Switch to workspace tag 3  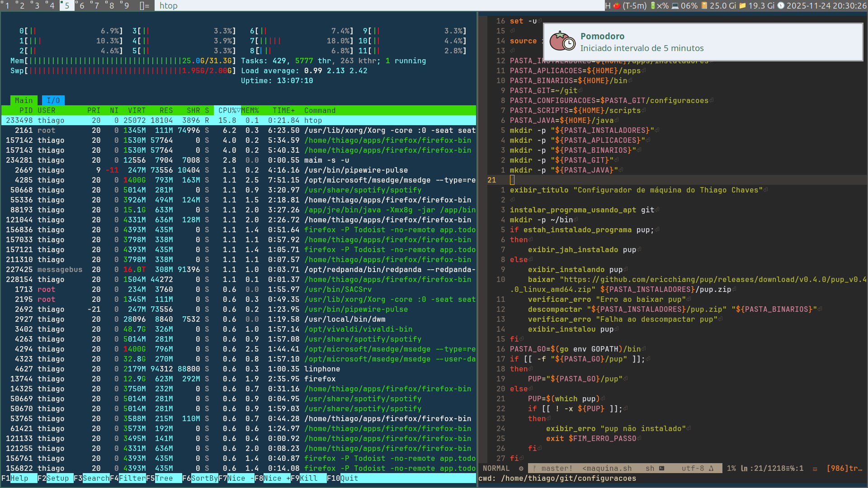coord(37,5)
